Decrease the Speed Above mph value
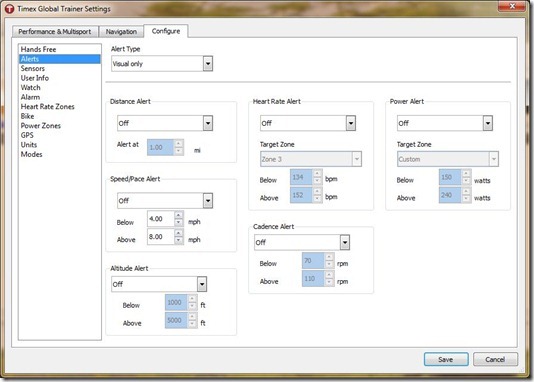This screenshot has width=534, height=382. 178,241
